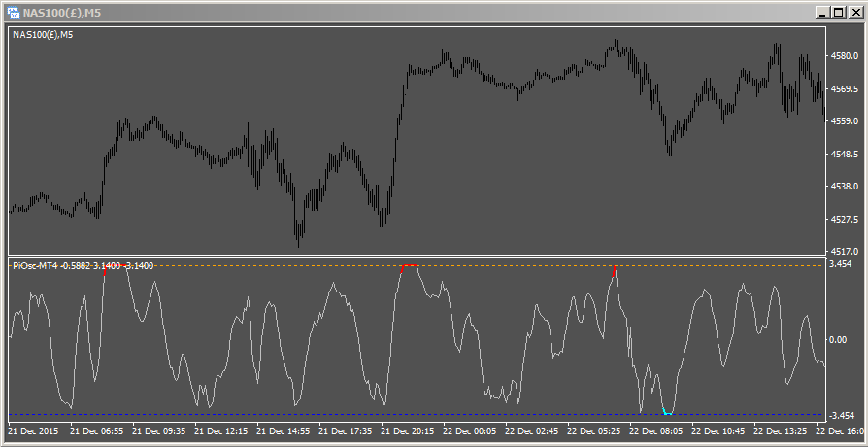Image resolution: width=868 pixels, height=447 pixels.
Task: Maximize the NAS100 chart window
Action: click(838, 12)
